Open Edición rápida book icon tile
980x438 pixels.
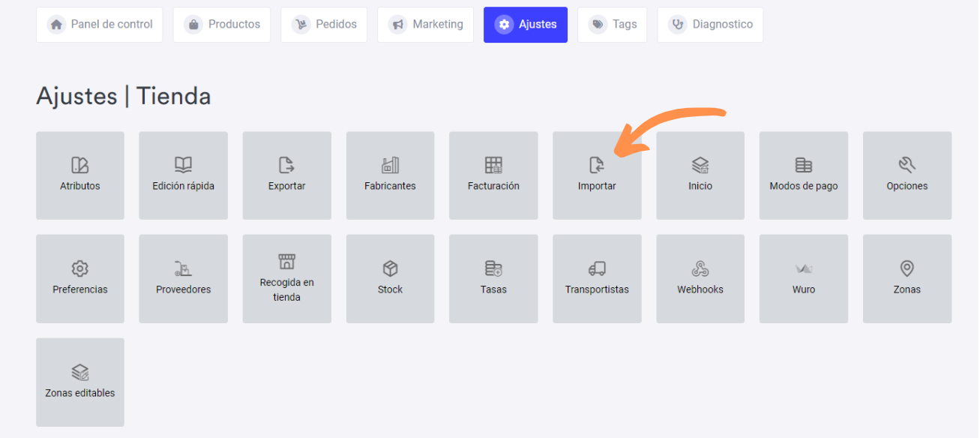(184, 175)
